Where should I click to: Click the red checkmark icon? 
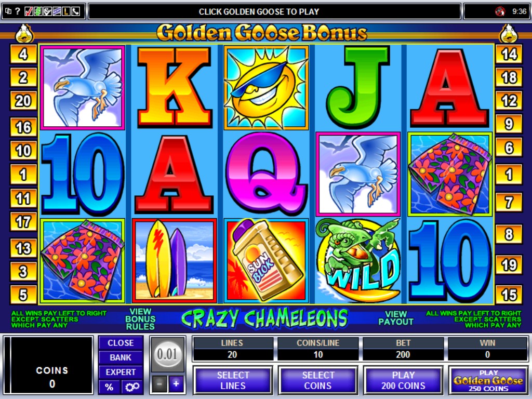pyautogui.click(x=29, y=11)
